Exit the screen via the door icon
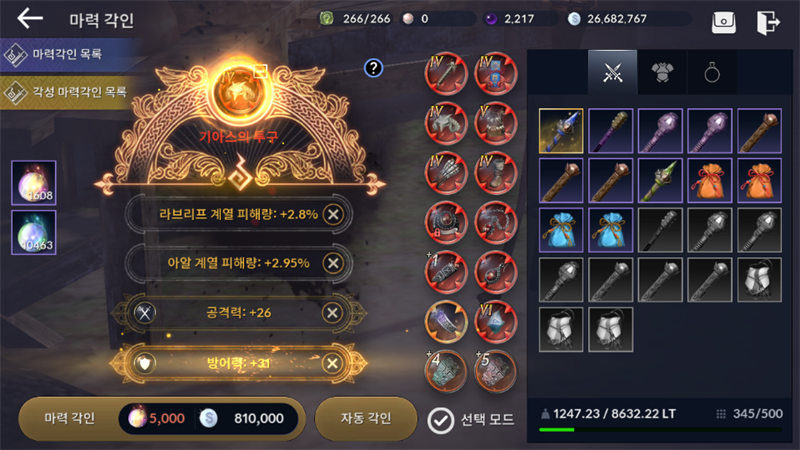 point(768,22)
